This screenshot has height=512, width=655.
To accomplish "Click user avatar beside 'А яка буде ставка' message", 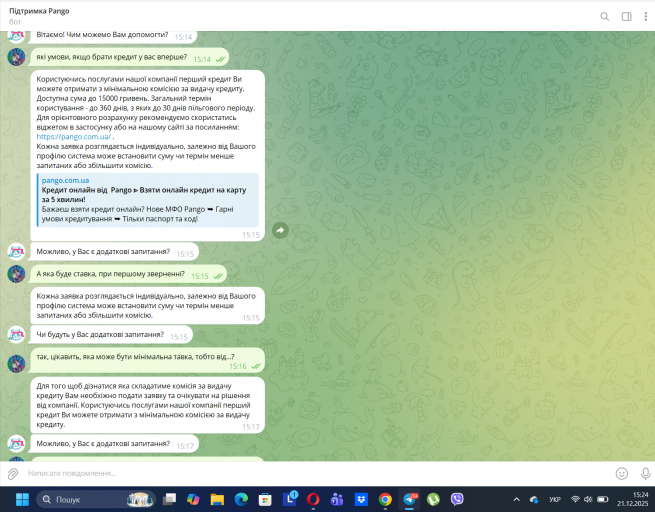I will point(17,274).
